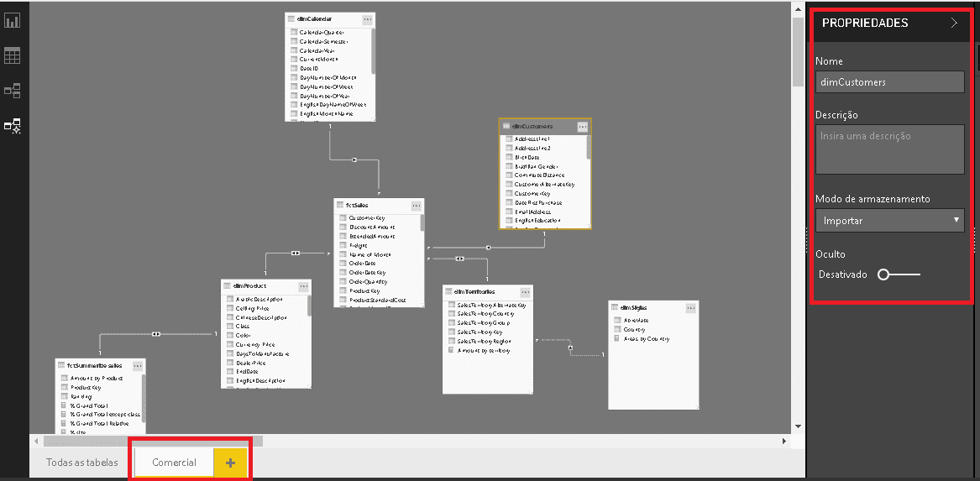Click table icon in dimSiglas header

[x=616, y=307]
